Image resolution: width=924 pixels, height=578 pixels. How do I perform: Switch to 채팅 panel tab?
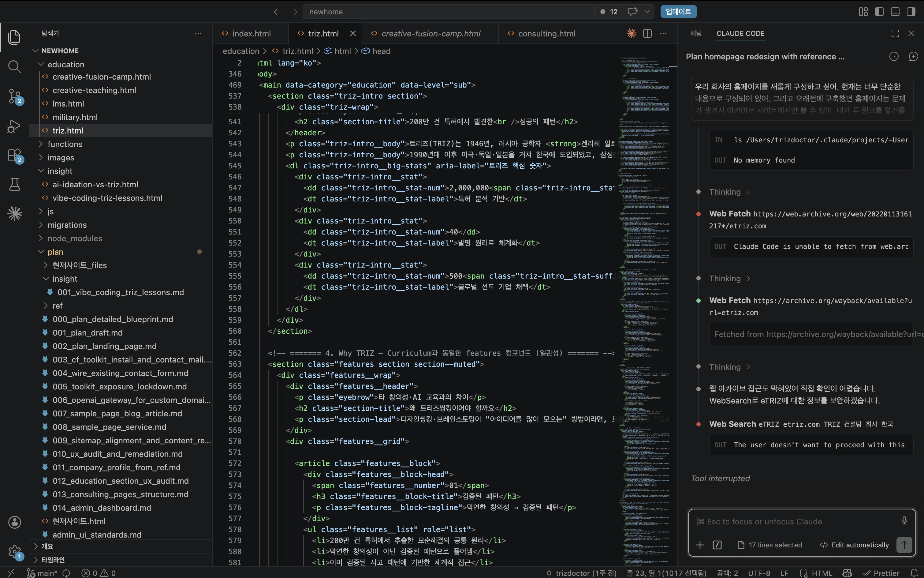tap(695, 33)
